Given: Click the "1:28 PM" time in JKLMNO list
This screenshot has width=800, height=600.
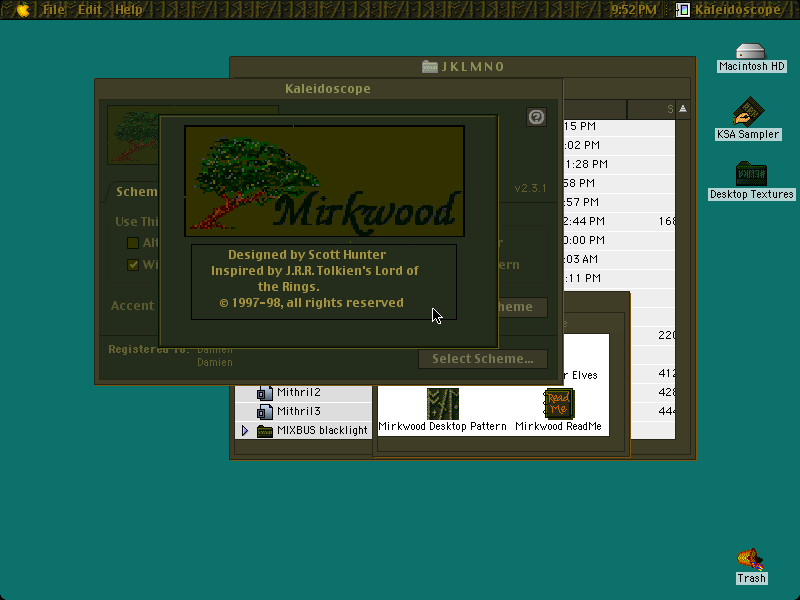Looking at the screenshot, I should point(586,164).
